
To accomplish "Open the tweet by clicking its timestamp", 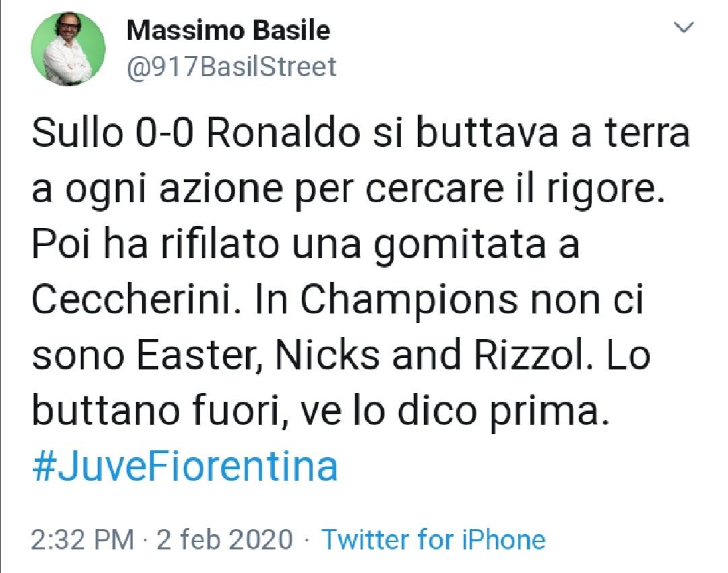I will tap(82, 539).
